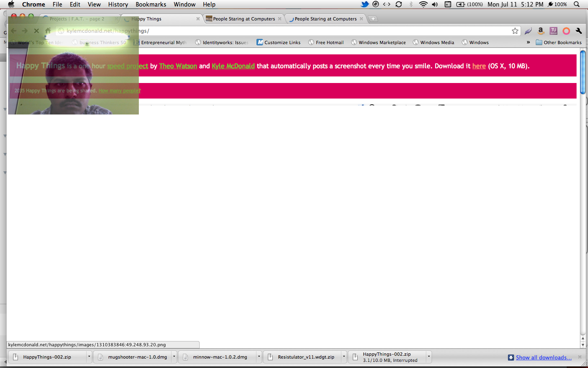The width and height of the screenshot is (588, 368).
Task: Click the vertical scrollbar thumb
Action: click(x=583, y=72)
